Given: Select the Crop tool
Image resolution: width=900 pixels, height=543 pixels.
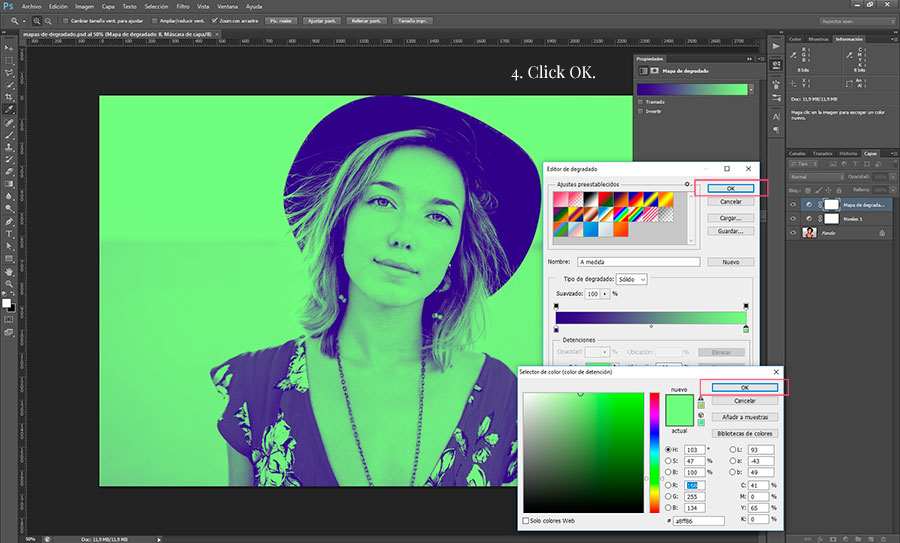Looking at the screenshot, I should coord(9,97).
